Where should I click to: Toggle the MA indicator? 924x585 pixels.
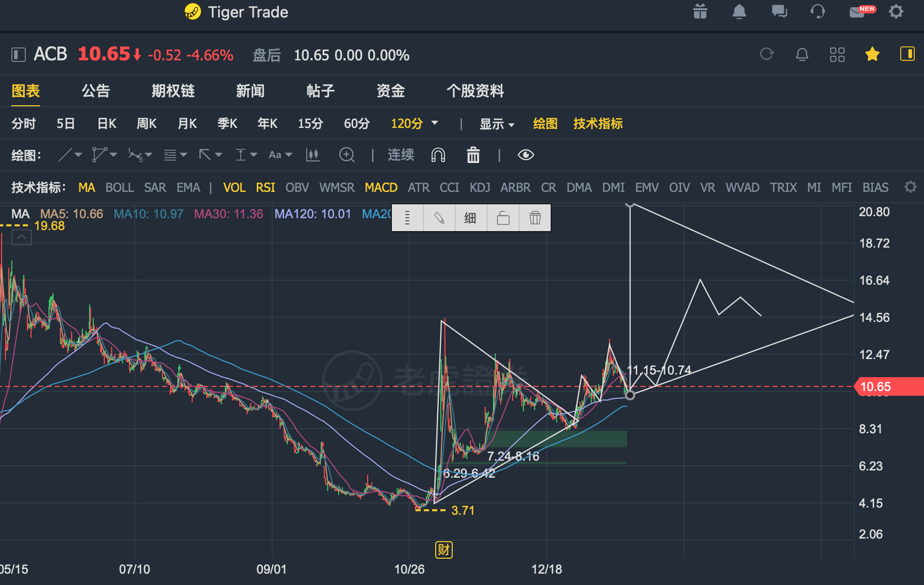87,187
